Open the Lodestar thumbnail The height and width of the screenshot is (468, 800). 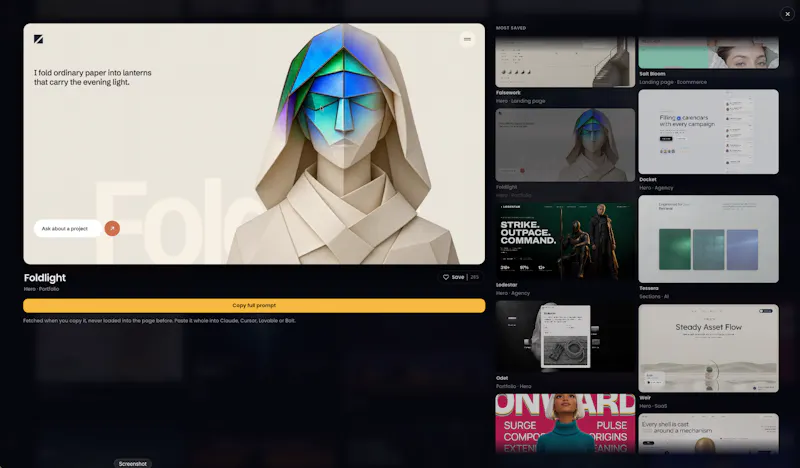coord(565,241)
